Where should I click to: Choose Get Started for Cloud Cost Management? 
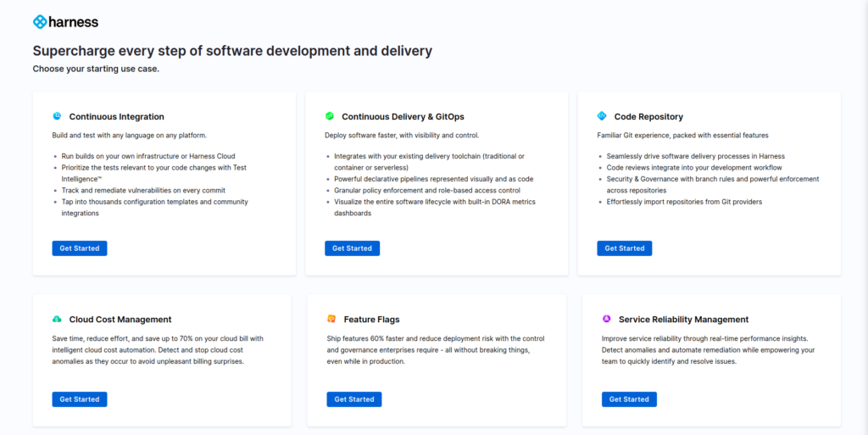point(80,399)
